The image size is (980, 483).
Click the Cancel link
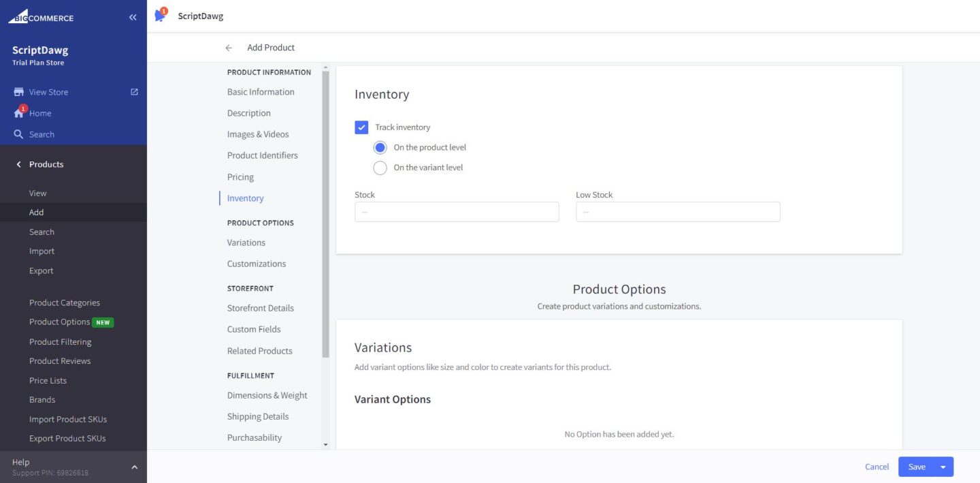pyautogui.click(x=877, y=467)
